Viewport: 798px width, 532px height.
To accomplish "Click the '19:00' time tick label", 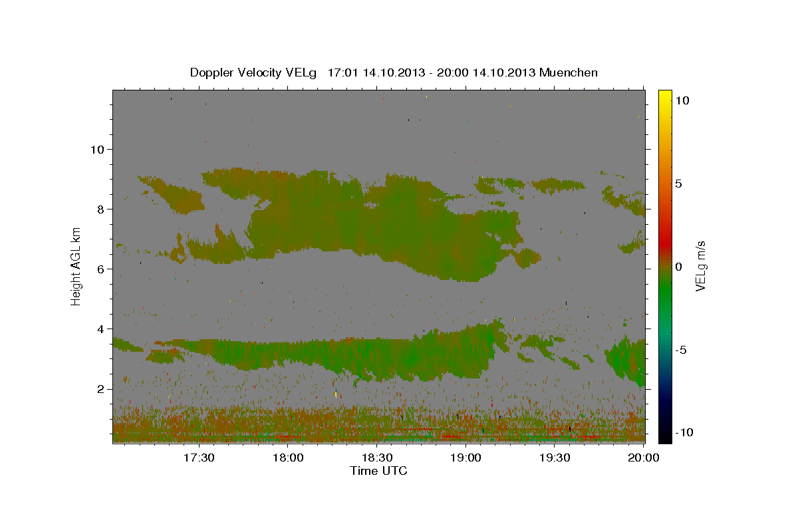I will (466, 458).
